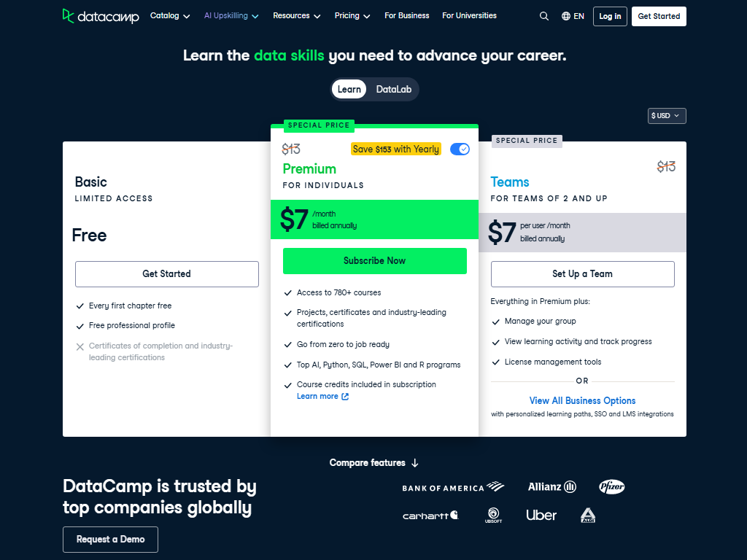Open the search magnifier icon
This screenshot has height=560, width=747.
(x=543, y=16)
